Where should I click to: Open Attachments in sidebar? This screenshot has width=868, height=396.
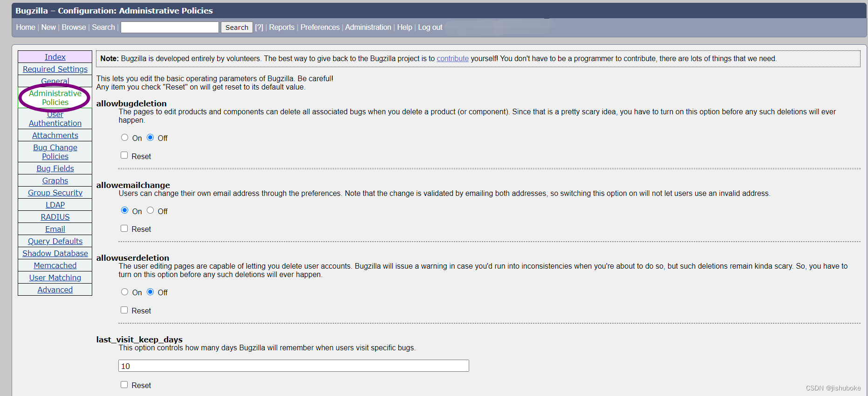point(55,135)
